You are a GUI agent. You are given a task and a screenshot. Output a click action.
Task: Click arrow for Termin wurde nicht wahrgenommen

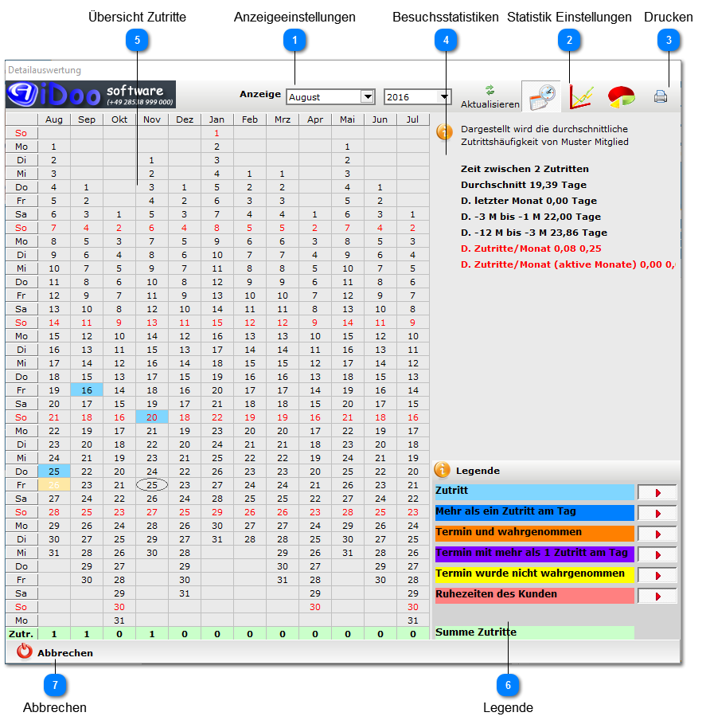[657, 575]
